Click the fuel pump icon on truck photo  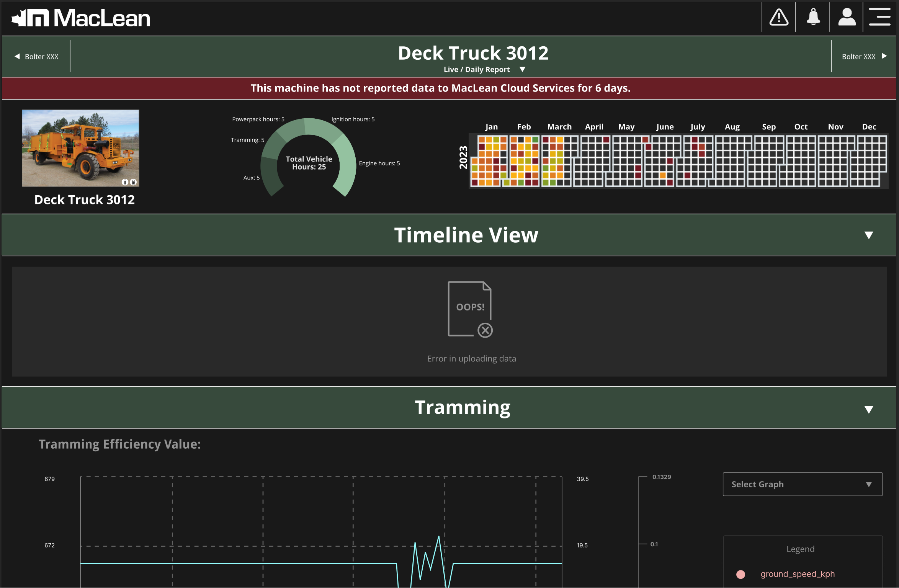133,182
